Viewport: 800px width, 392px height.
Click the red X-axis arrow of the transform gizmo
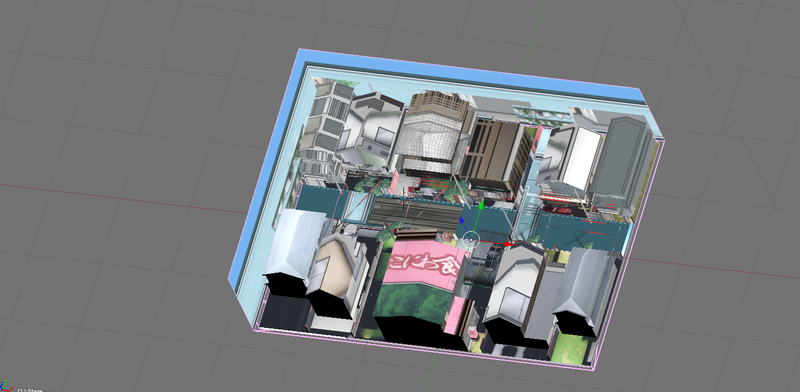pos(508,244)
